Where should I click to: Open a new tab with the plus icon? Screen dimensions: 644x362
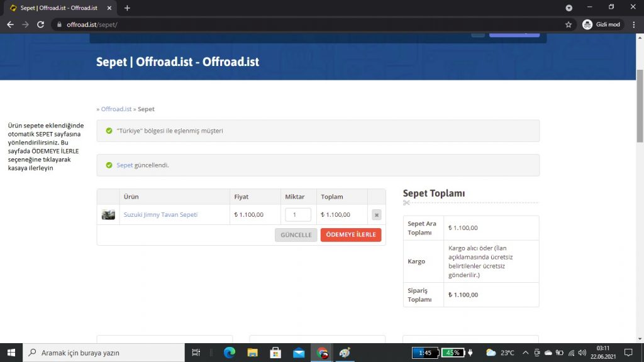pos(127,8)
